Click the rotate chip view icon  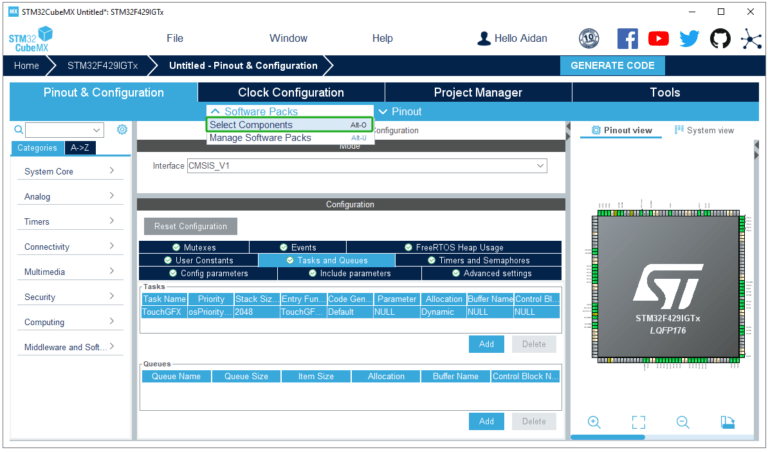click(x=727, y=422)
